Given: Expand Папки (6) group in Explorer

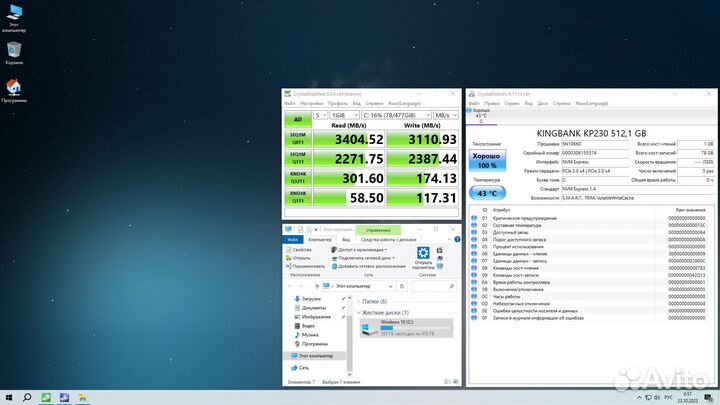Looking at the screenshot, I should (x=359, y=302).
